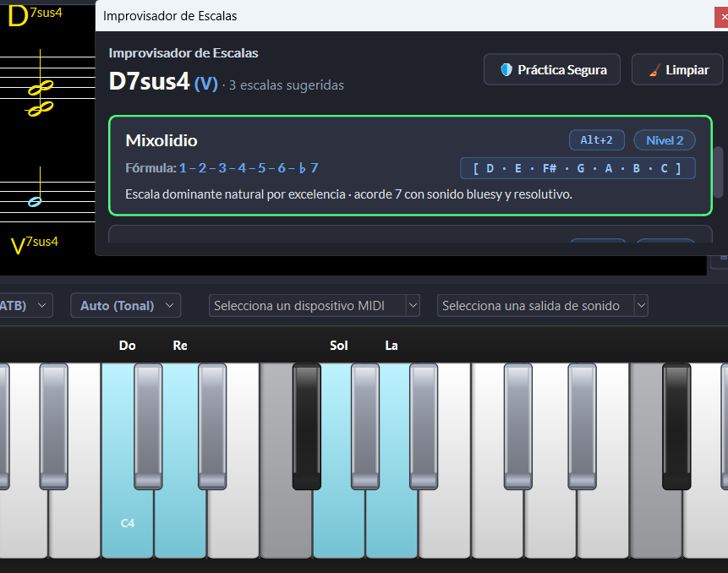Click the Alt+2 shortcut badge
The width and height of the screenshot is (728, 573).
click(x=597, y=140)
